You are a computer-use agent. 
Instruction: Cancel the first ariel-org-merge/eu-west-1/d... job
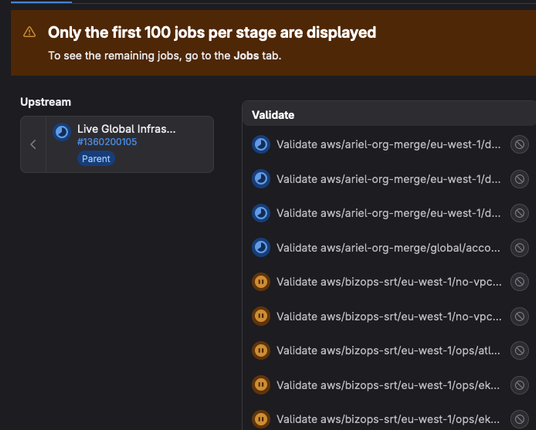(520, 145)
